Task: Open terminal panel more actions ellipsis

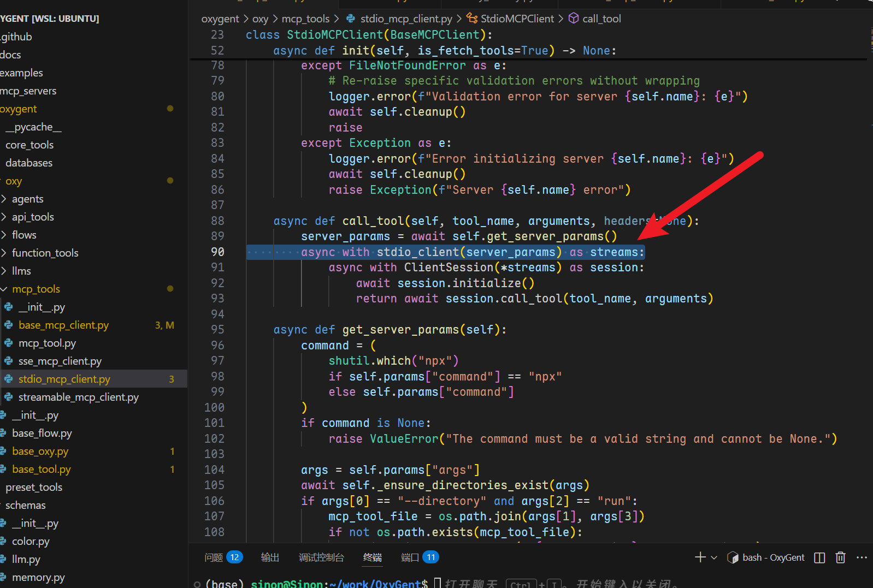Action: pos(862,557)
